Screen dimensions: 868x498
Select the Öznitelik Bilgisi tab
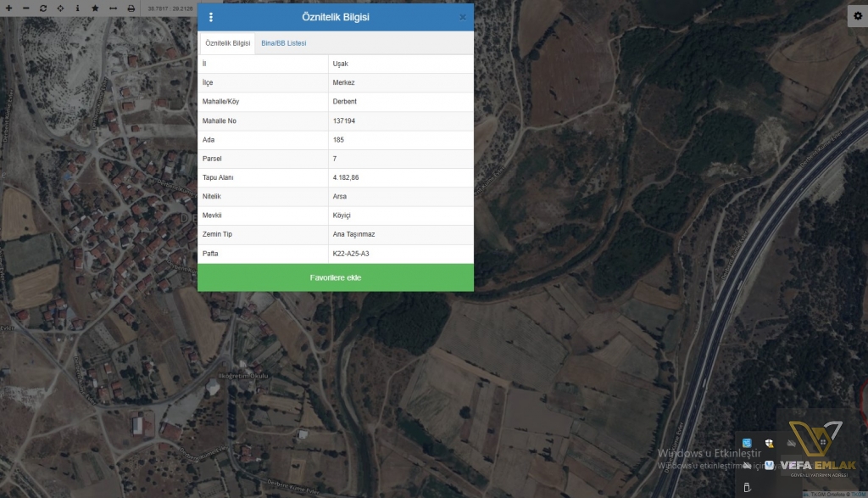pos(228,42)
